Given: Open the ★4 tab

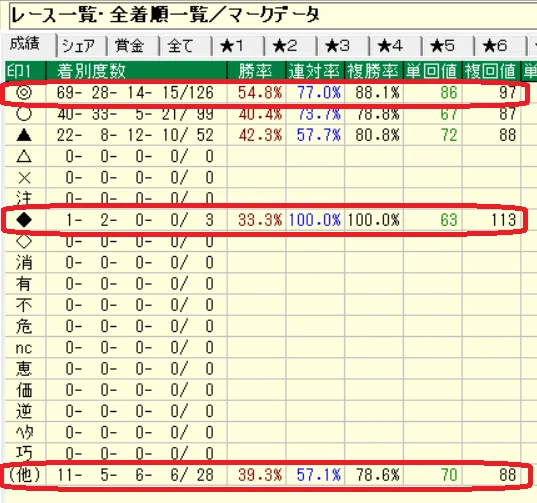Looking at the screenshot, I should coord(396,46).
